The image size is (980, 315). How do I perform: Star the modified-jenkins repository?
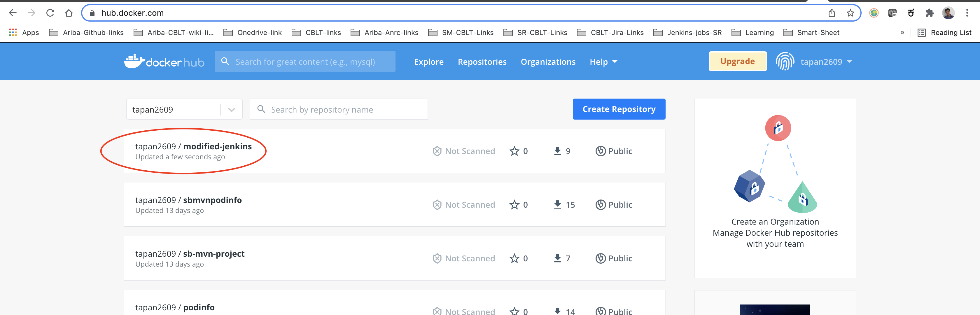pos(514,151)
